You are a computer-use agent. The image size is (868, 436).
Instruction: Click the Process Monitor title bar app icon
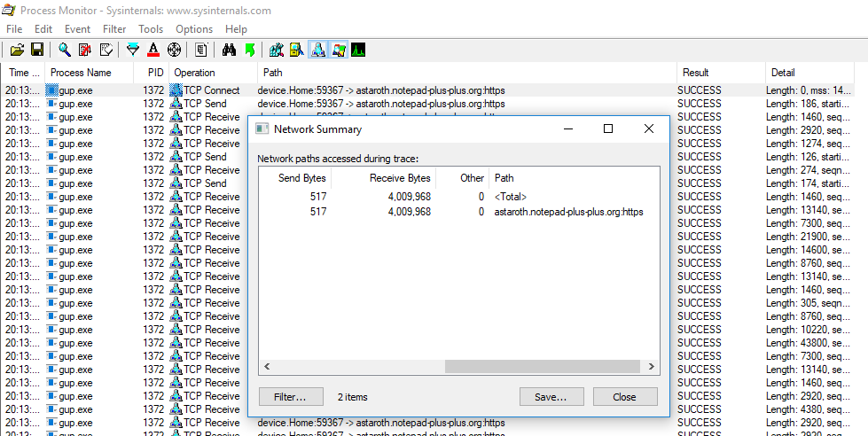coord(9,10)
